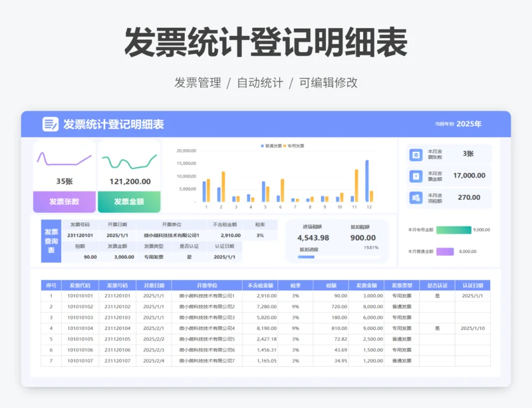Click the 发票类型 table column header
This screenshot has width=532, height=408.
(x=402, y=286)
